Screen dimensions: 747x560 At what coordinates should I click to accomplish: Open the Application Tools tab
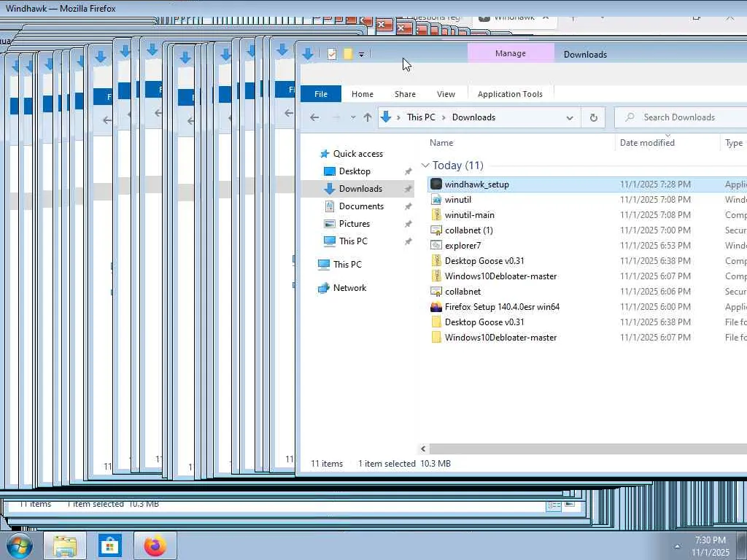[510, 94]
